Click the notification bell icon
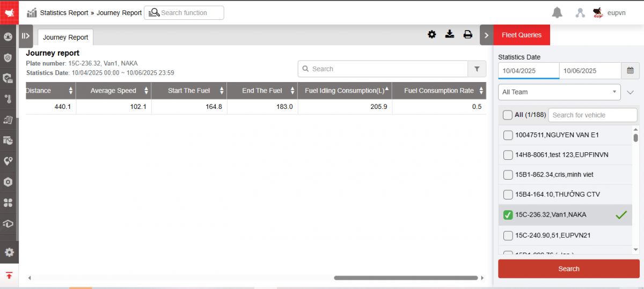The height and width of the screenshot is (289, 644). tap(557, 13)
